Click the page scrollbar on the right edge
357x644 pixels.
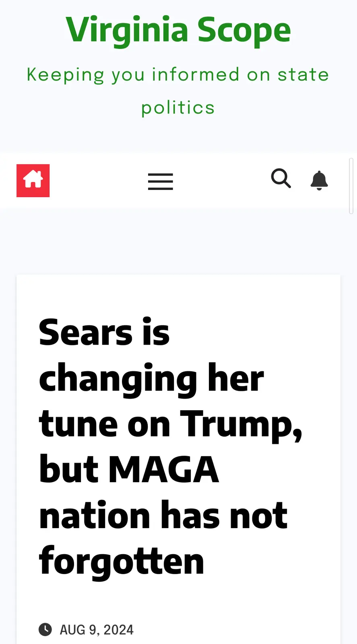pyautogui.click(x=351, y=186)
